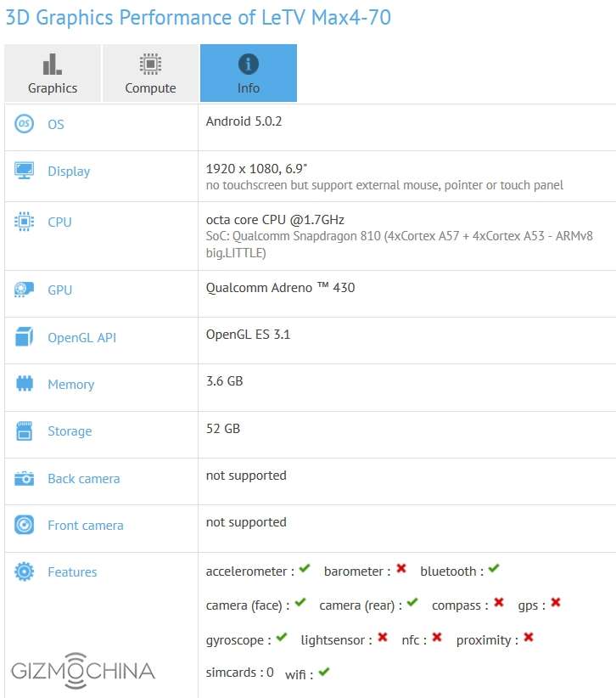Click the wifi green checkmark
Image resolution: width=616 pixels, height=698 pixels.
point(324,672)
